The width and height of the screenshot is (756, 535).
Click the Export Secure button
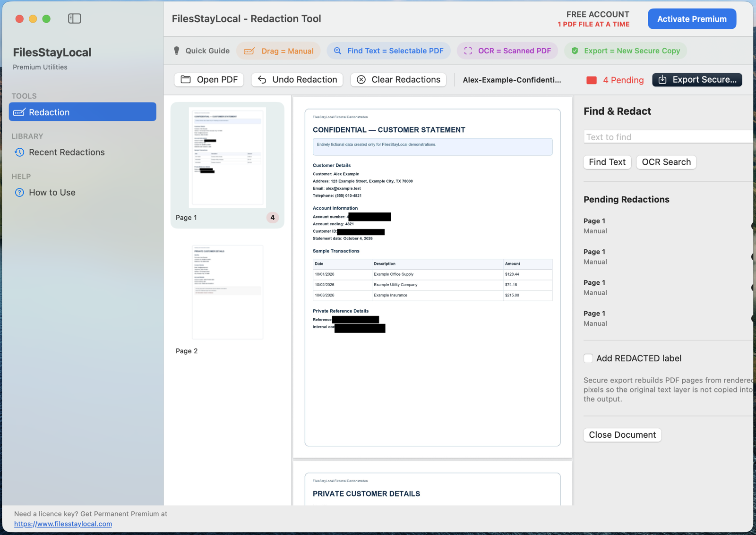pos(697,79)
